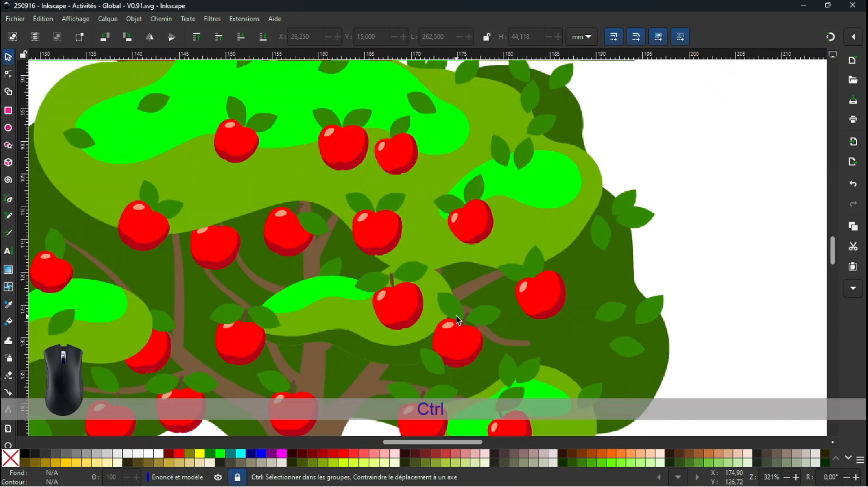This screenshot has height=487, width=868.
Task: Toggle the width/height ratio lock
Action: click(487, 37)
